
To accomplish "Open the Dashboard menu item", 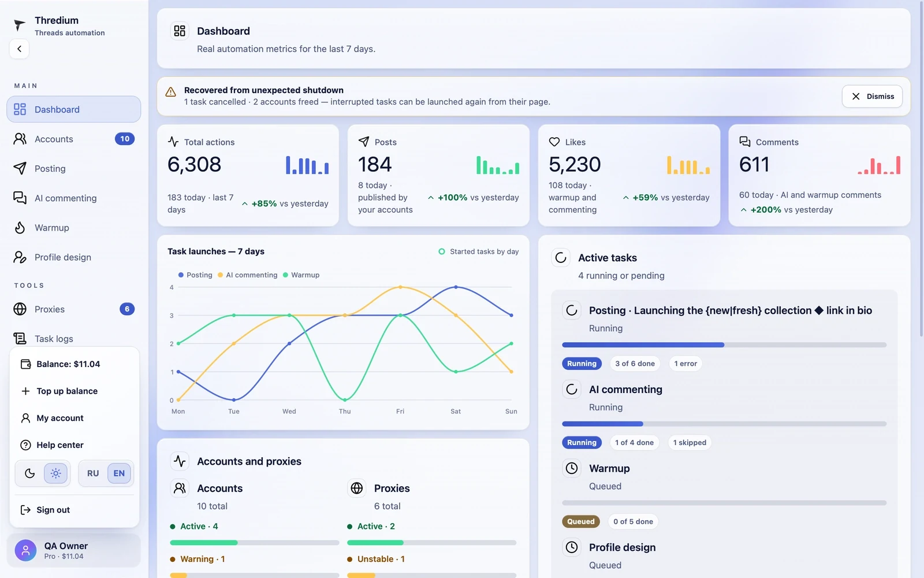I will [x=73, y=109].
